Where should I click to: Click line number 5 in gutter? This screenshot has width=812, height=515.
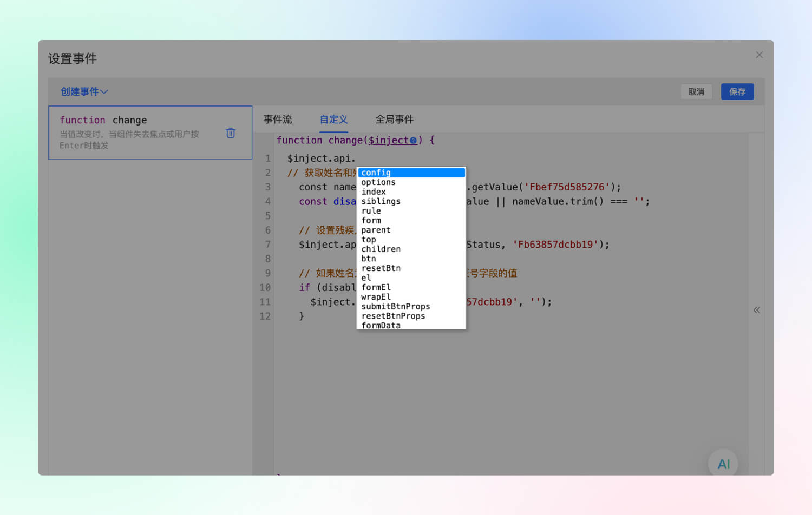[267, 216]
